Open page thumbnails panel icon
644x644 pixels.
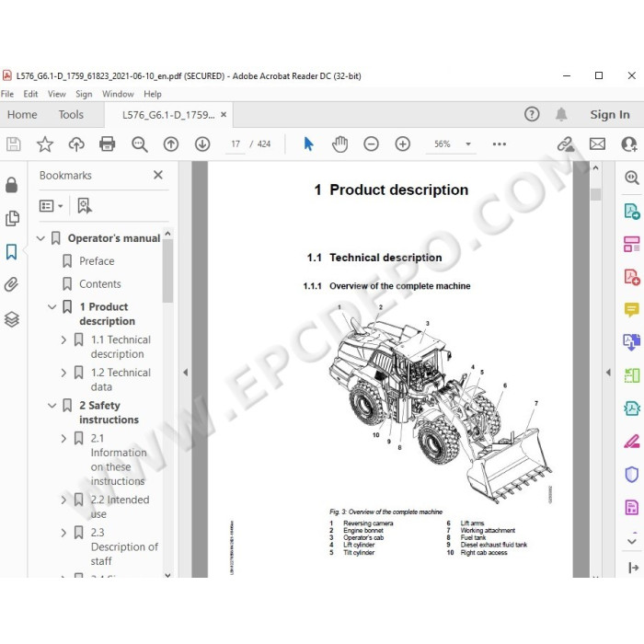(12, 218)
